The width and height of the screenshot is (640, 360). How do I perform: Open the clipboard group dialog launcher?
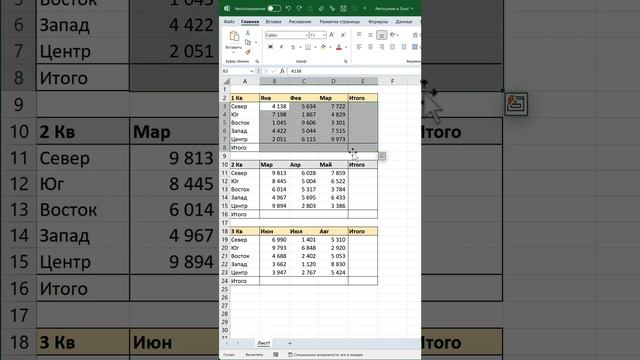[257, 61]
